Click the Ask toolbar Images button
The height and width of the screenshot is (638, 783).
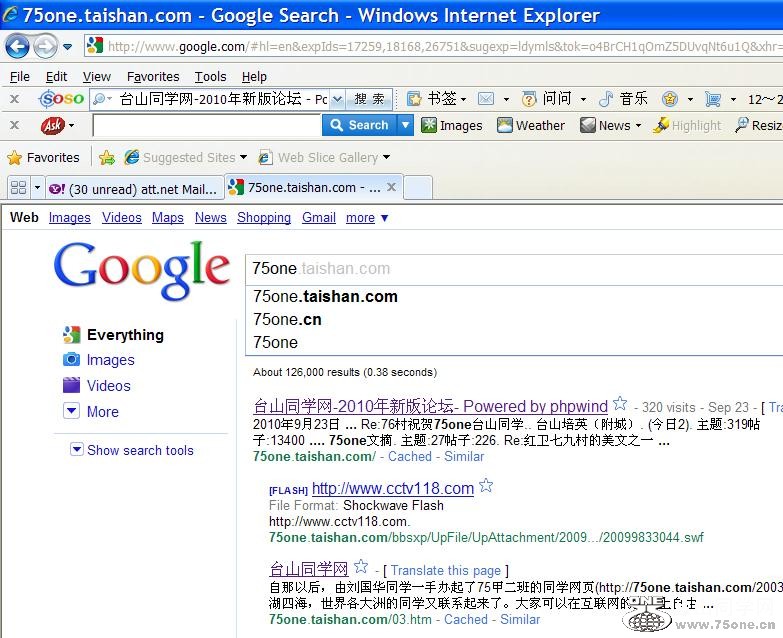pyautogui.click(x=451, y=125)
